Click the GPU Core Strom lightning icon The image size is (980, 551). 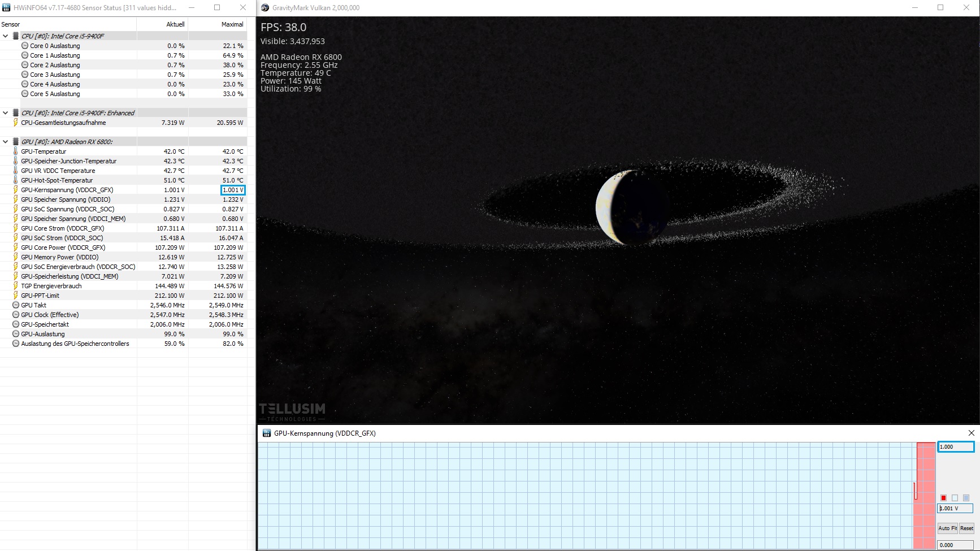pos(16,228)
